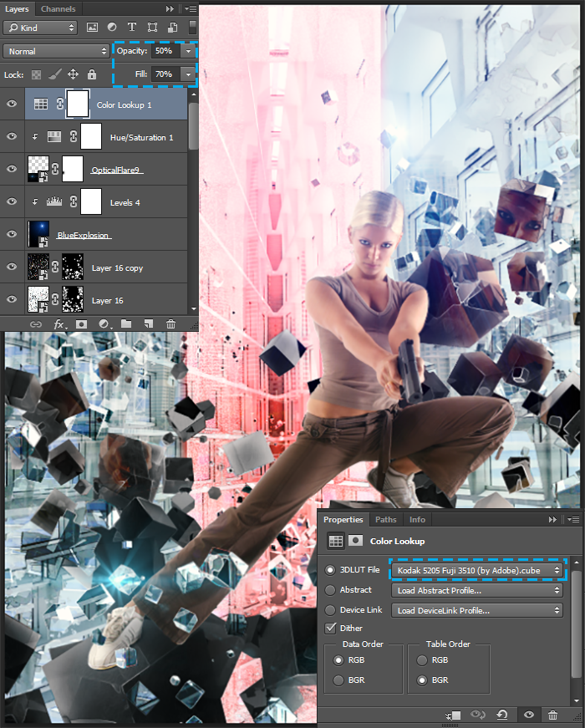
Task: Click the Opacity 50% value field
Action: 165,51
